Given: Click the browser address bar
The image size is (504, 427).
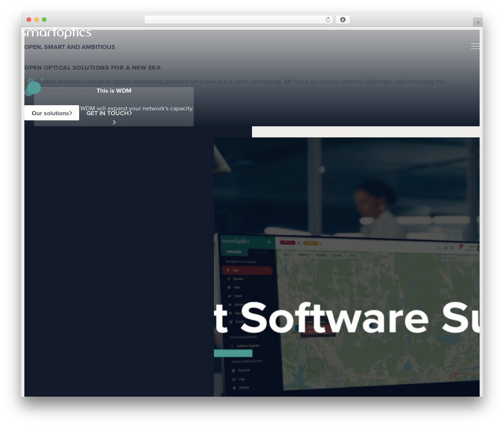Looking at the screenshot, I should pyautogui.click(x=238, y=20).
